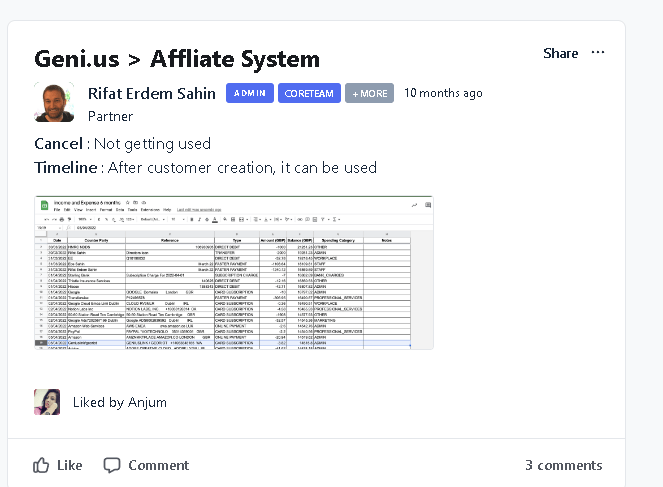Click the Comment label to add a comment
The image size is (663, 487).
159,465
